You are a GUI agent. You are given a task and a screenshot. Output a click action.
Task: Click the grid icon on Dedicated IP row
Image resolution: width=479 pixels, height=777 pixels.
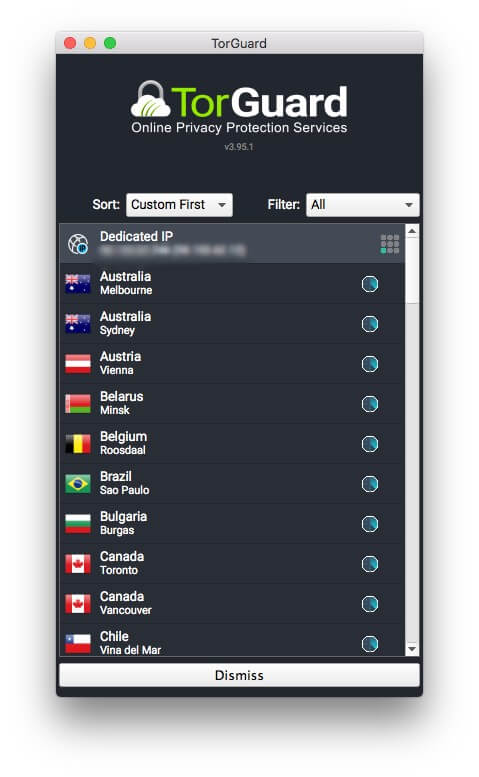389,244
